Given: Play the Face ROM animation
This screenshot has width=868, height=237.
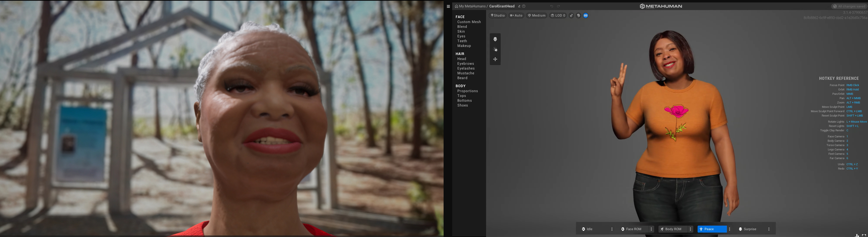Looking at the screenshot, I should tap(634, 229).
